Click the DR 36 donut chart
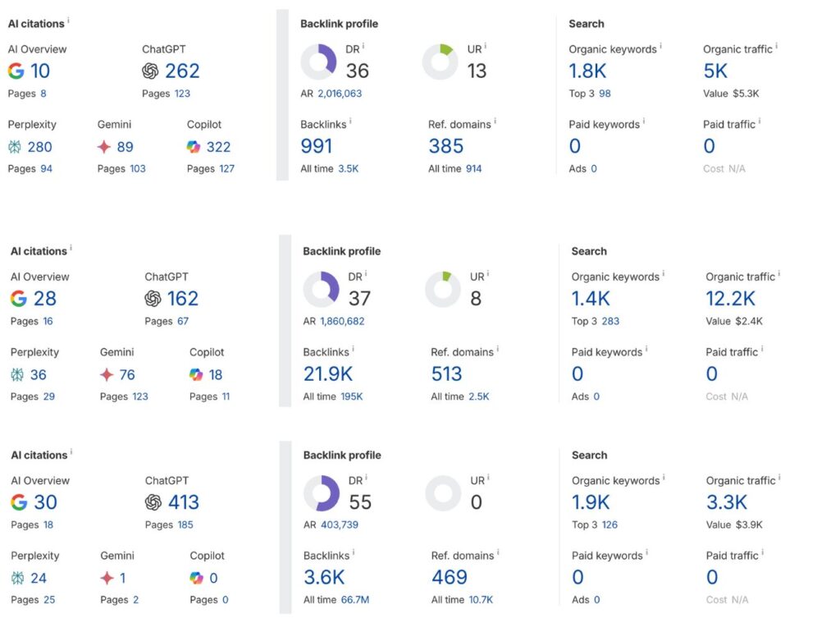Screen dimensions: 840x623 click(318, 62)
